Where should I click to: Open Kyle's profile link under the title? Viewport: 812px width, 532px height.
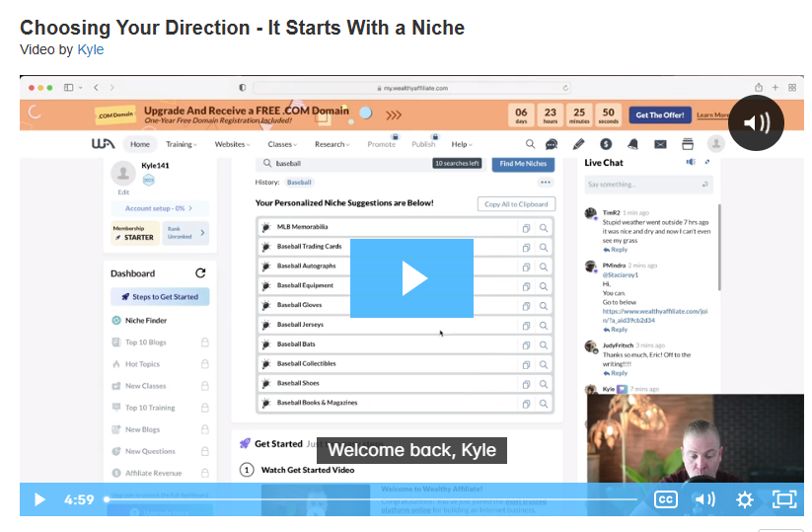pyautogui.click(x=91, y=49)
